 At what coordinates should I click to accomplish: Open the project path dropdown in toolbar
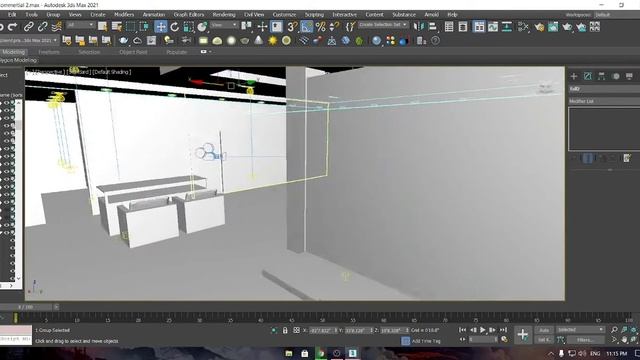[x=29, y=40]
